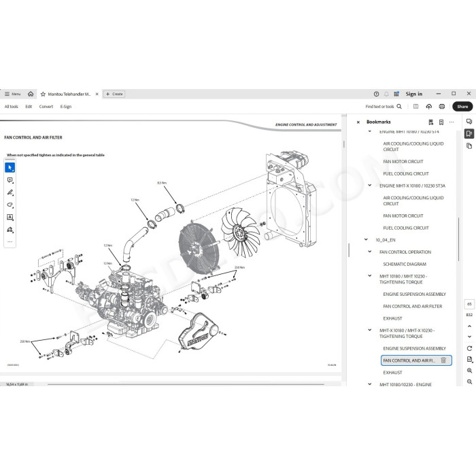
Task: Open the page thumbnails icon in right rail
Action: click(x=469, y=146)
